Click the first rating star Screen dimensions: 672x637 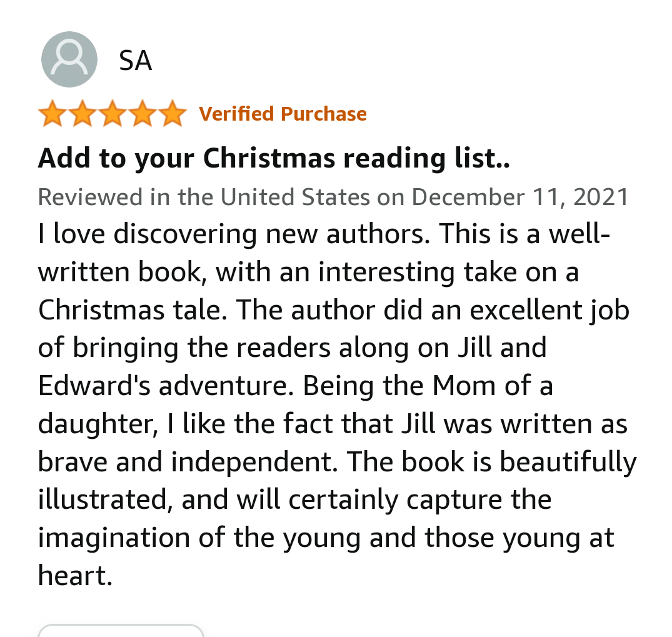tap(52, 114)
